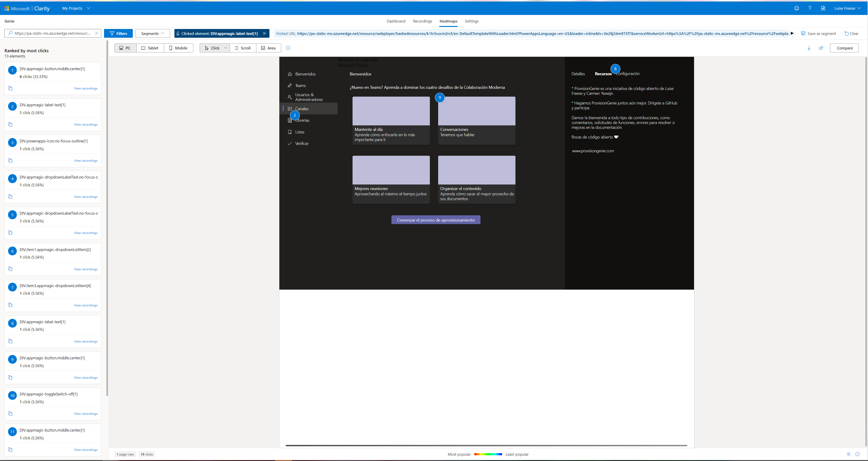
Task: Open the Filters button
Action: (x=118, y=33)
